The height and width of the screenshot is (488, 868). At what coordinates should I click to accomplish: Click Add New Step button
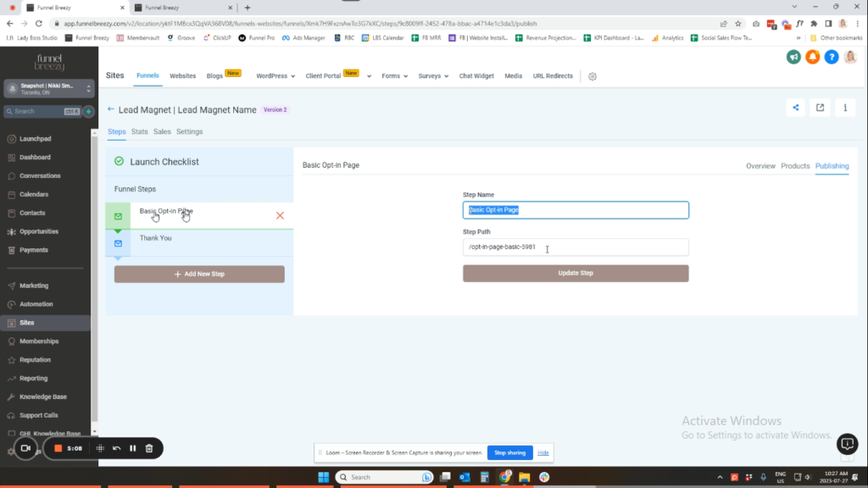click(x=199, y=274)
